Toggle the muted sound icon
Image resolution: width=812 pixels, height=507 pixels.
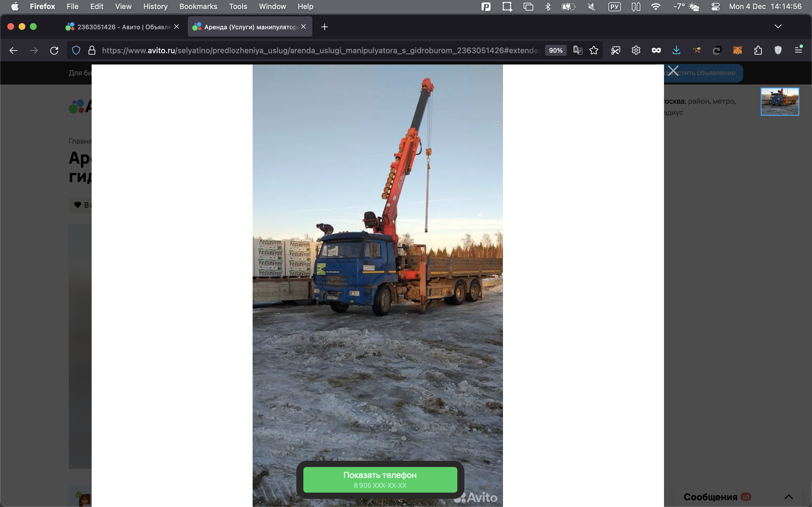[x=592, y=7]
